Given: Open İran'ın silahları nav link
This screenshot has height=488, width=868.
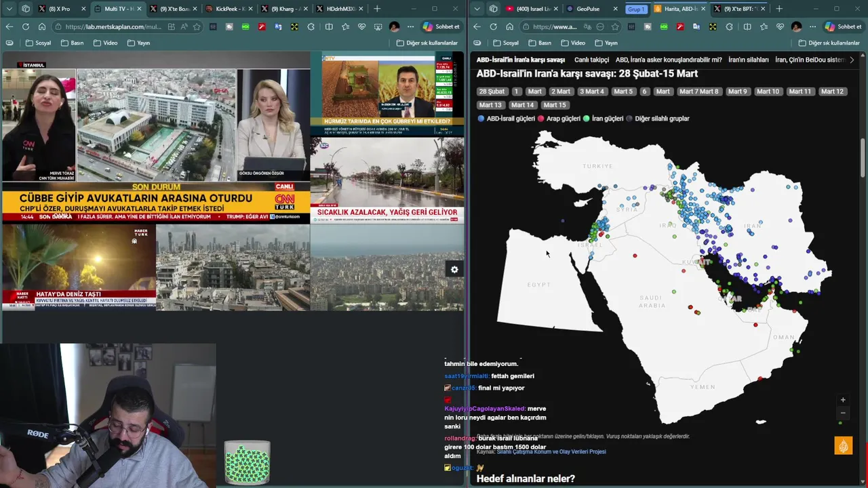Looking at the screenshot, I should (x=749, y=60).
